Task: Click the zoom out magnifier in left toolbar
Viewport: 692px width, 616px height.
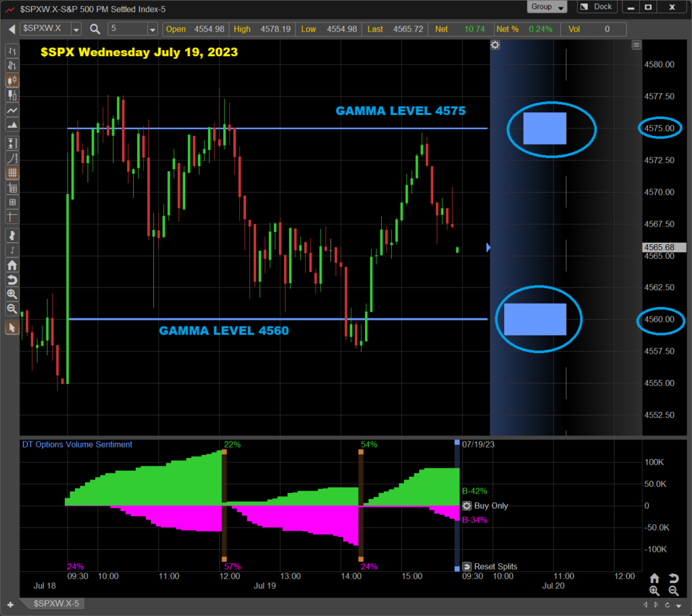Action: point(11,309)
